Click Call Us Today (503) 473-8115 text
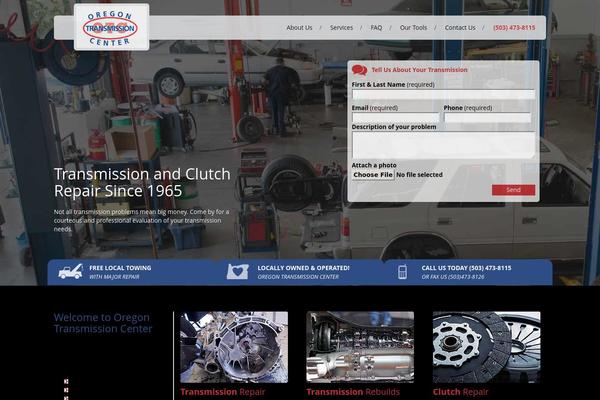 click(466, 268)
